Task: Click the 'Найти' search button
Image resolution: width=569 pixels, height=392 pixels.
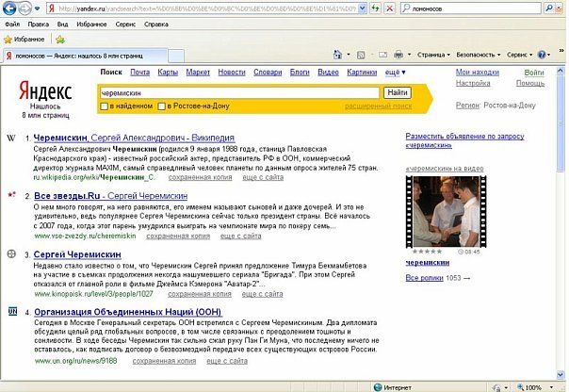Action: click(398, 92)
